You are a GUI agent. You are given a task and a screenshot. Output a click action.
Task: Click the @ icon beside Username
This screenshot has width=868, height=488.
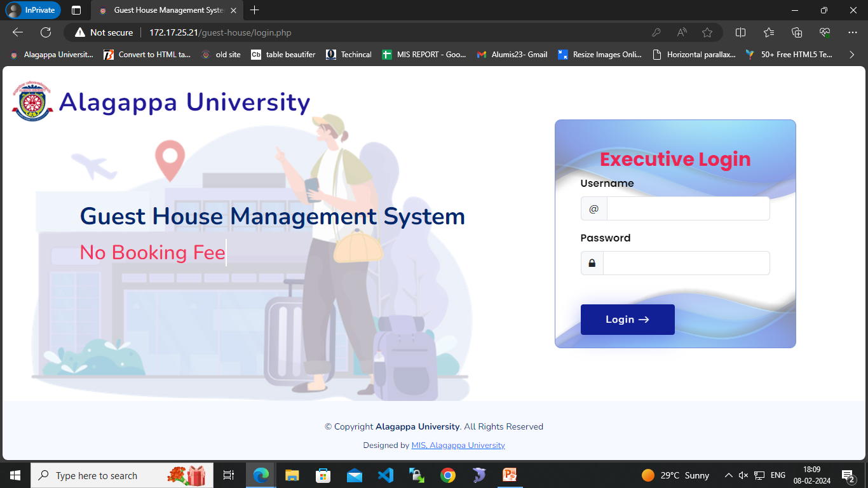pyautogui.click(x=594, y=208)
